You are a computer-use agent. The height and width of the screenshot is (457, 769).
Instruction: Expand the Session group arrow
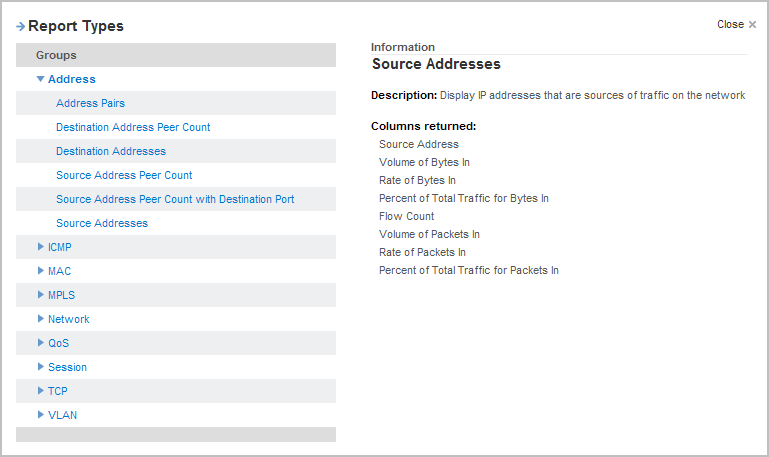41,367
